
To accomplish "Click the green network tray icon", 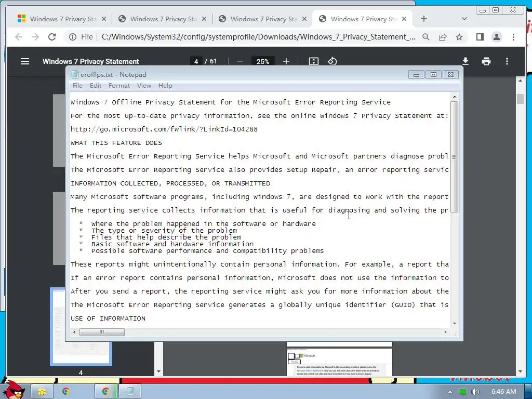I will point(462,392).
